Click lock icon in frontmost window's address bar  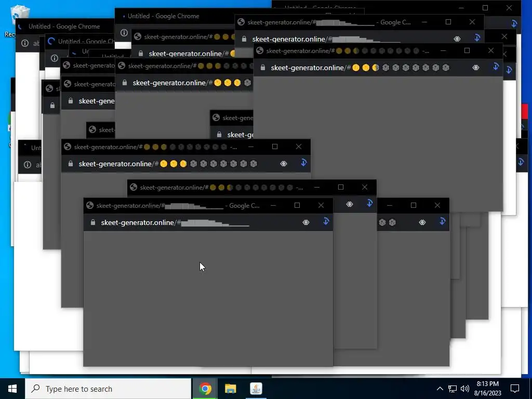92,222
